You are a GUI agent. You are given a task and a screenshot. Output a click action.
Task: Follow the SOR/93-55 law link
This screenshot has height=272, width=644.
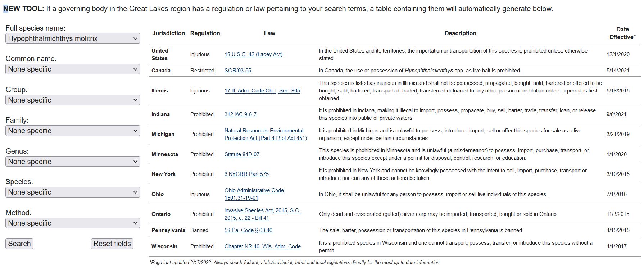(x=238, y=71)
